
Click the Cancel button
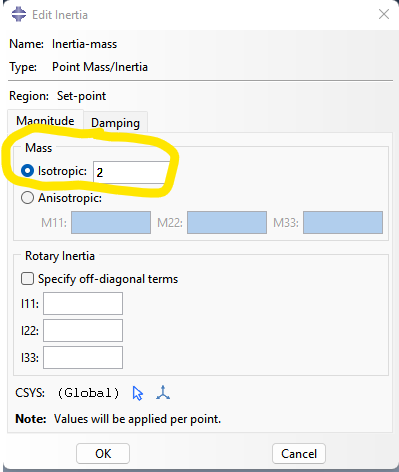point(299,453)
